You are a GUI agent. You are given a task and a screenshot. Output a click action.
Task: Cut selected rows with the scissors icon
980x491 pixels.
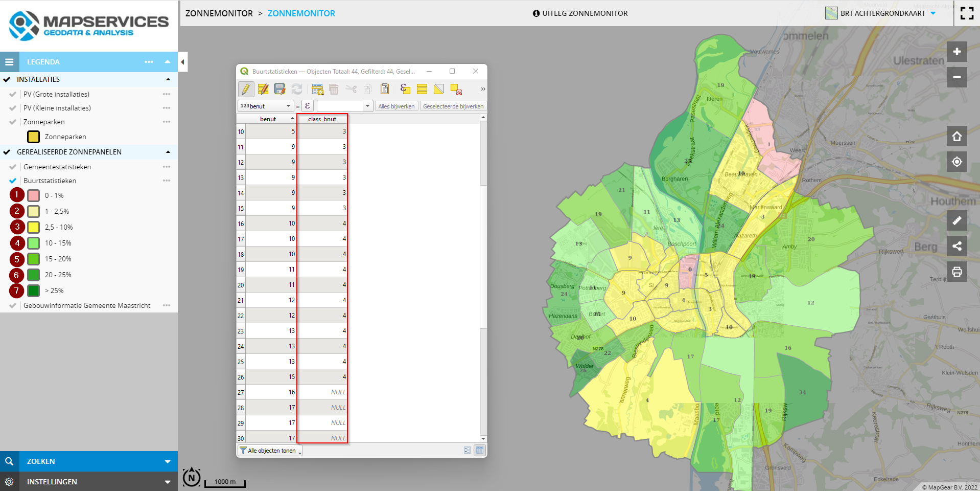pyautogui.click(x=351, y=89)
